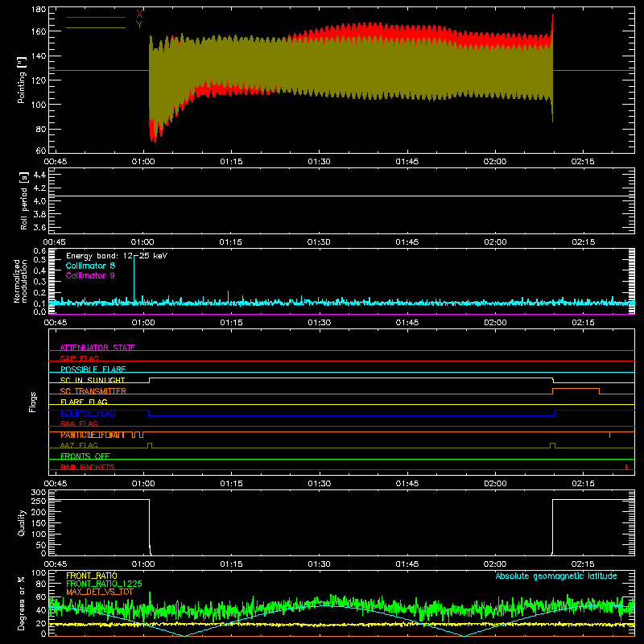Click the garbled orange particle flag label
The image size is (644, 644).
[x=93, y=435]
